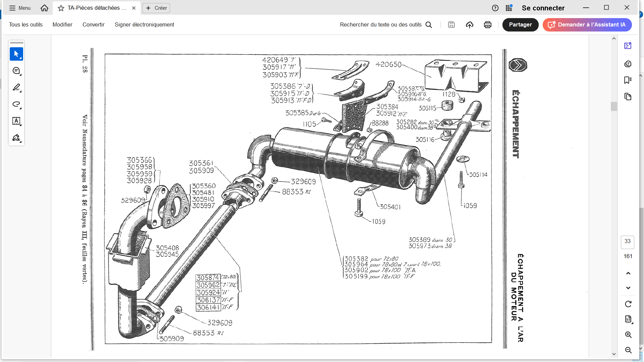644x362 pixels.
Task: Click the Partager button
Action: point(520,25)
